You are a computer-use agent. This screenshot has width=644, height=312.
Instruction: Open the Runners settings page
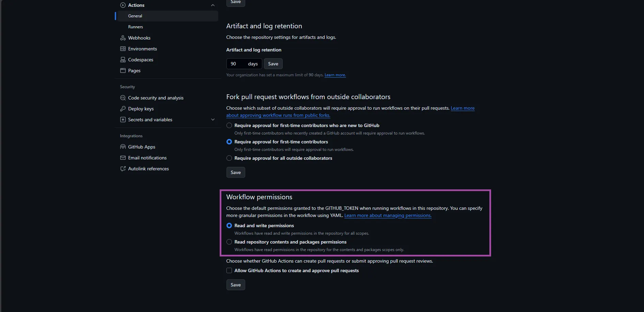coord(136,27)
